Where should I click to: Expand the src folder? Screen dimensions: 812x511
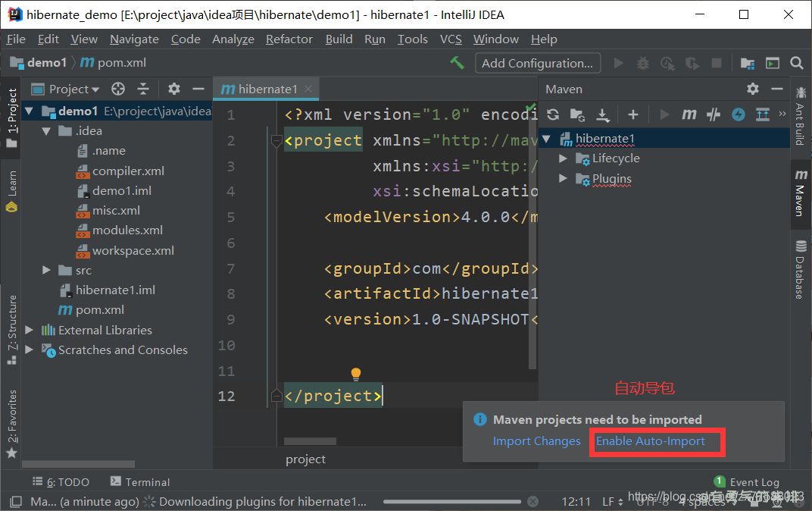46,271
